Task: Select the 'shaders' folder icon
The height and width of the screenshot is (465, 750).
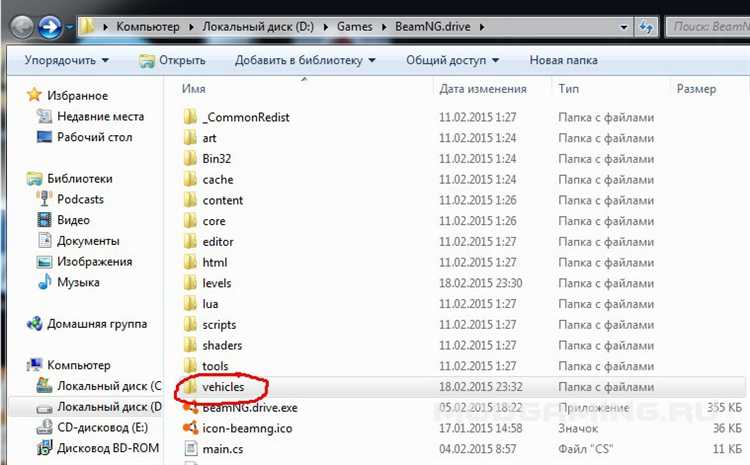Action: [190, 345]
